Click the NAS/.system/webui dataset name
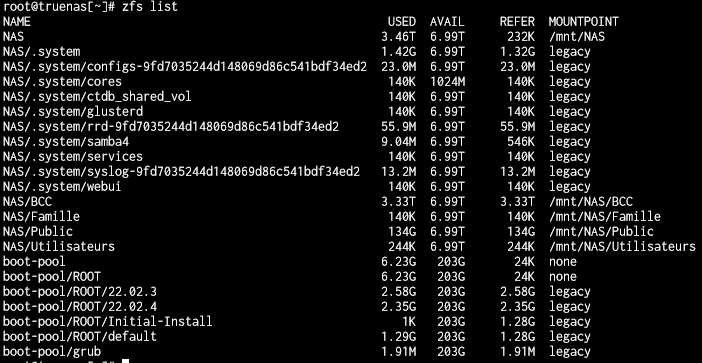Viewport: 702px width, 363px height. click(x=62, y=187)
